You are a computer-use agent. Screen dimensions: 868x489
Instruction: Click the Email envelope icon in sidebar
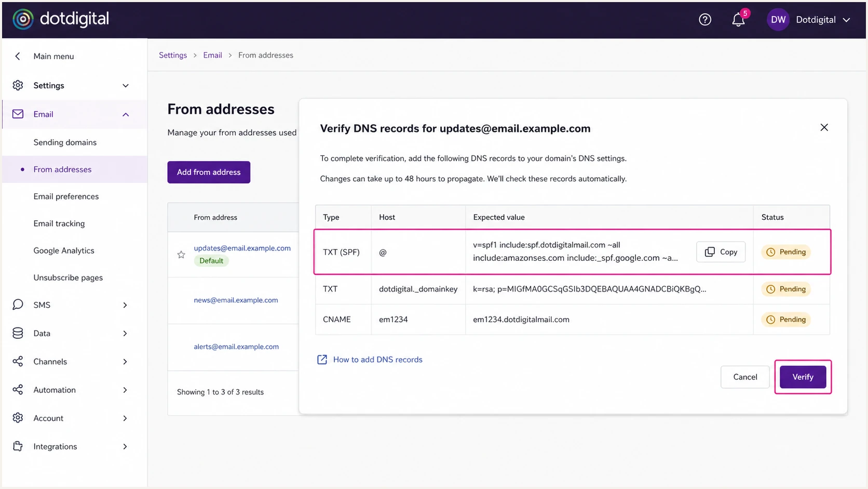tap(18, 114)
